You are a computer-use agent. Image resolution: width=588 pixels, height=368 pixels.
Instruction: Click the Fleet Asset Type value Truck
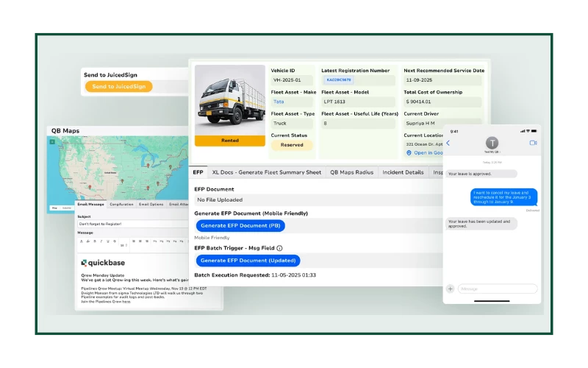292,123
